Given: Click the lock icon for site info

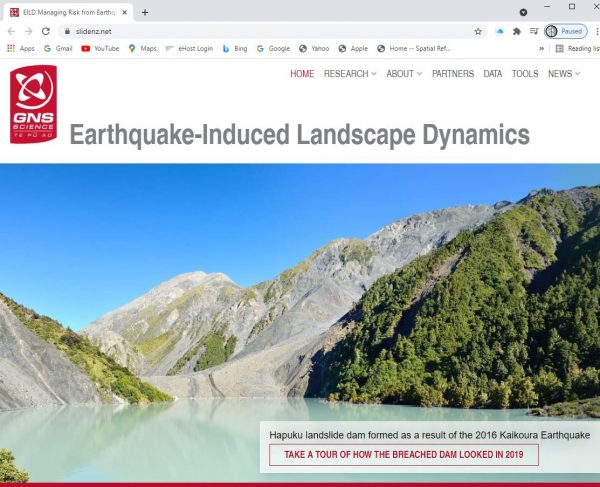Looking at the screenshot, I should click(x=67, y=31).
